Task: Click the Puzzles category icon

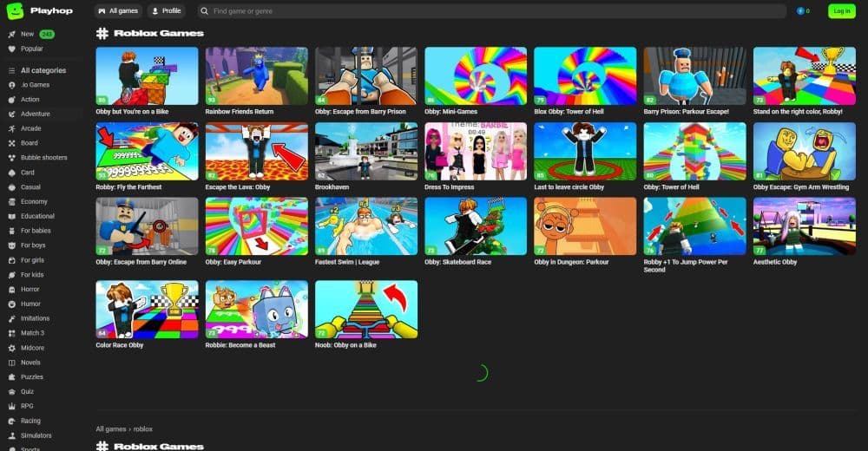Action: [11, 377]
